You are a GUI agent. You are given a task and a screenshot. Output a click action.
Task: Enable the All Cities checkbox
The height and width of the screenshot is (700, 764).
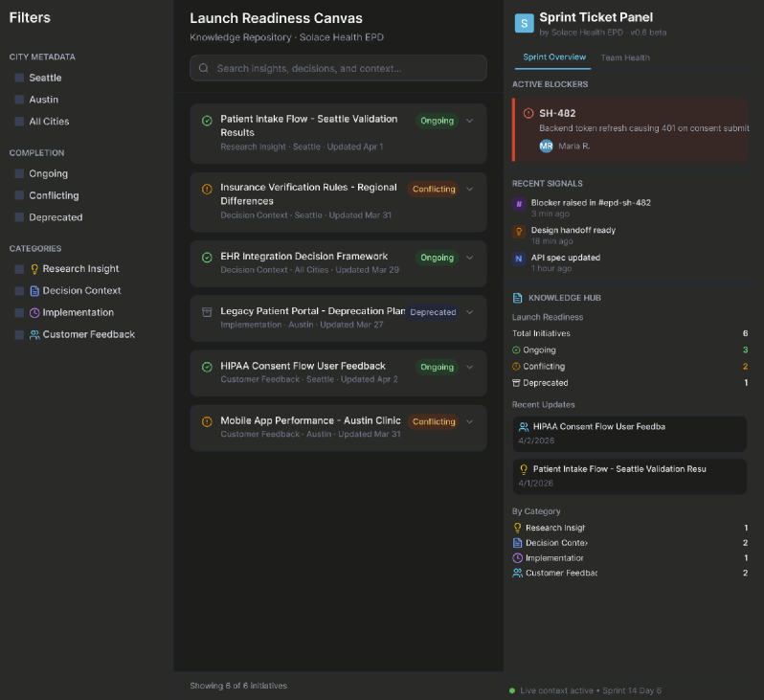point(19,122)
